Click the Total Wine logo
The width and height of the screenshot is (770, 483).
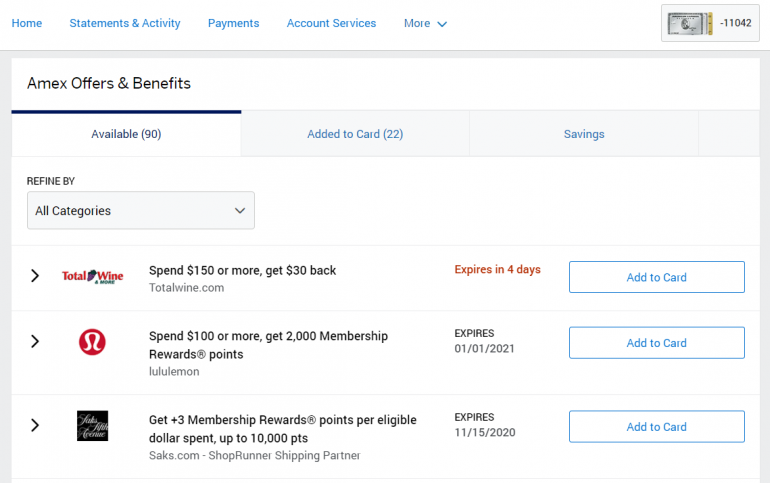(x=92, y=276)
